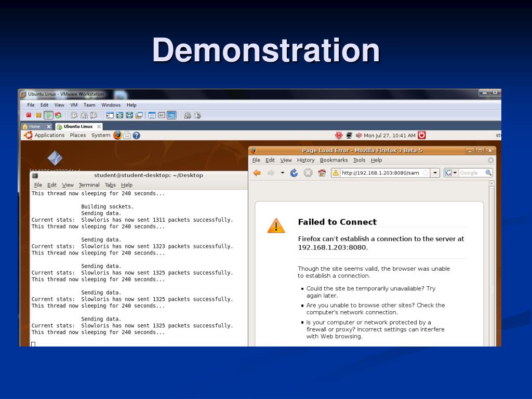The image size is (532, 399).
Task: Click the yellow Suspend VM toolbar icon
Action: point(38,115)
